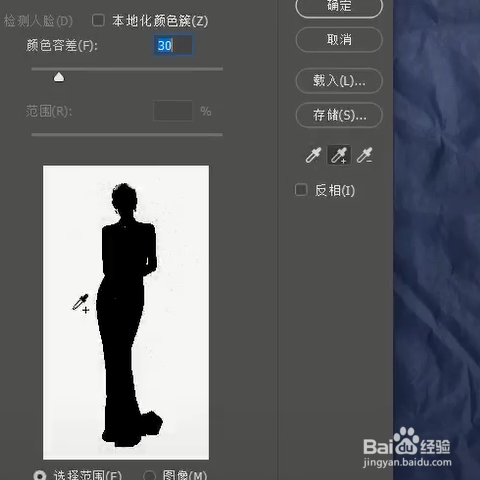480x480 pixels.
Task: Choose the 选择范围 radio button
Action: click(x=40, y=475)
